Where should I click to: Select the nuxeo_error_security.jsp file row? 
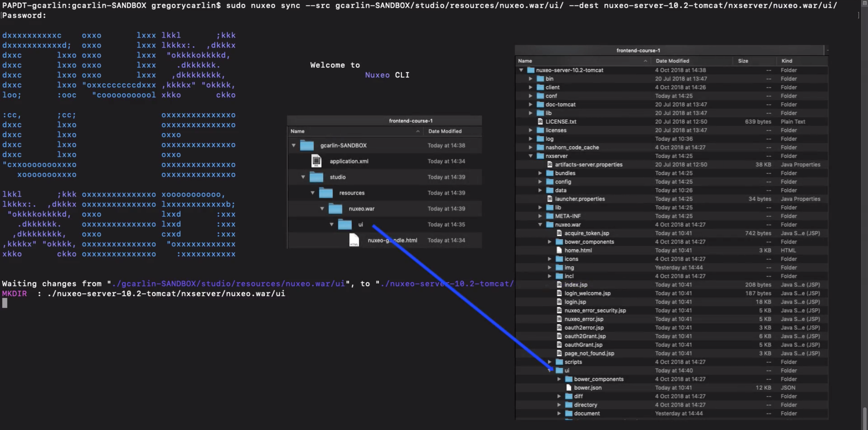point(671,310)
